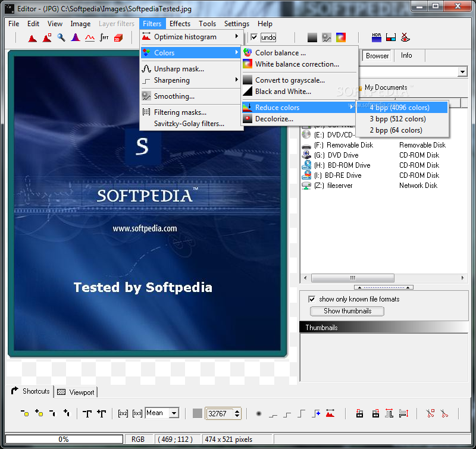
Task: Choose Decolorize... option
Action: 299,119
